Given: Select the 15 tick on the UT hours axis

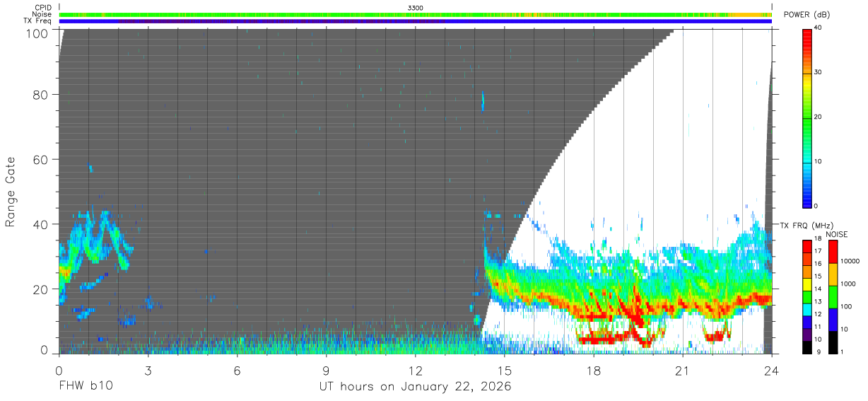Looking at the screenshot, I should click(505, 370).
